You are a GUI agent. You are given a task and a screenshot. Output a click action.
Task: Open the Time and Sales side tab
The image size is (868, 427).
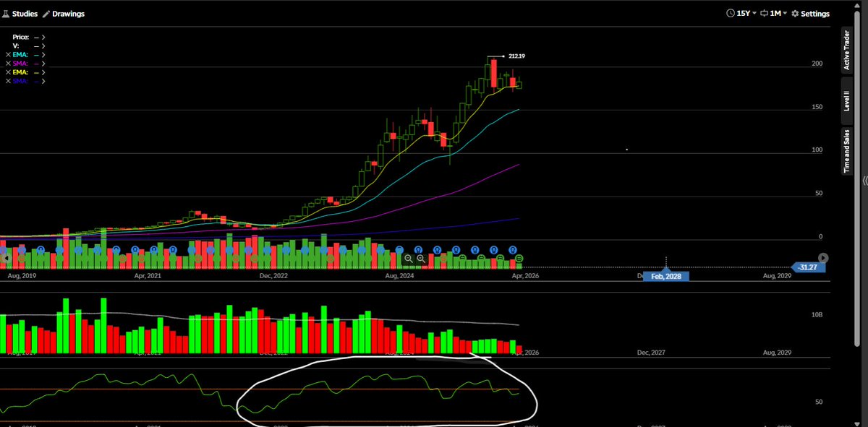(x=847, y=150)
